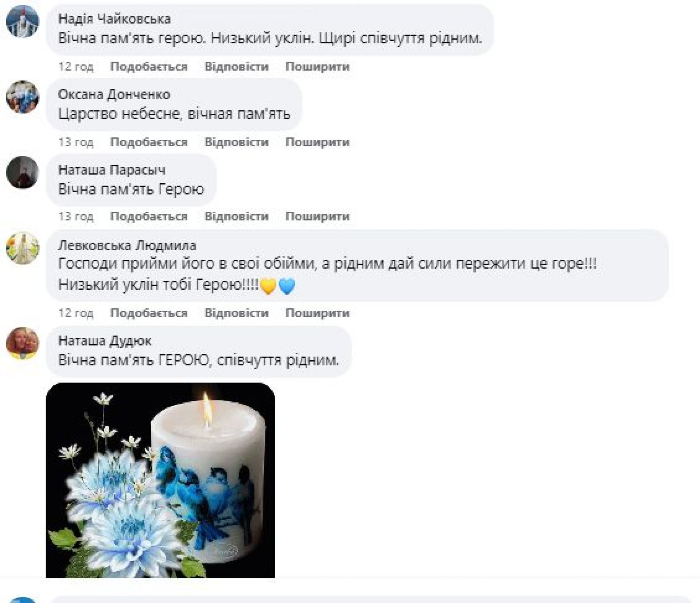Like Наташа Парасыч's comment via Подобається
The image size is (700, 603).
[149, 216]
